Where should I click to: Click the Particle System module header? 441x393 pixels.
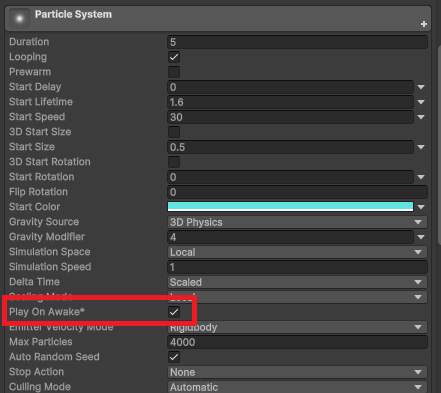[218, 18]
